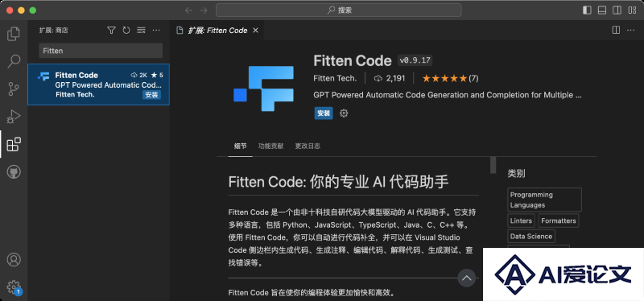
Task: Select the 扩展: Fitten Code editor tab
Action: 217,31
